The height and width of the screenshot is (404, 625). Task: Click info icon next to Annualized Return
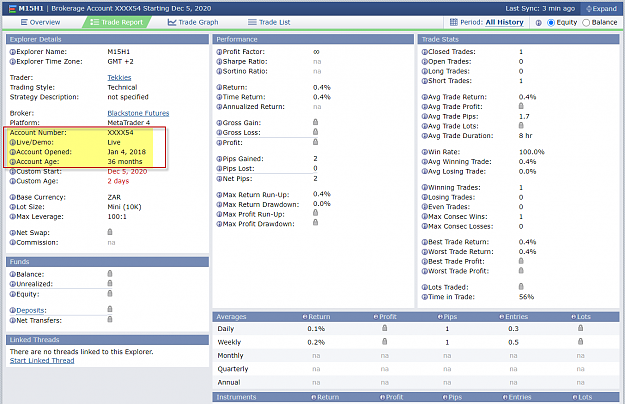point(219,107)
